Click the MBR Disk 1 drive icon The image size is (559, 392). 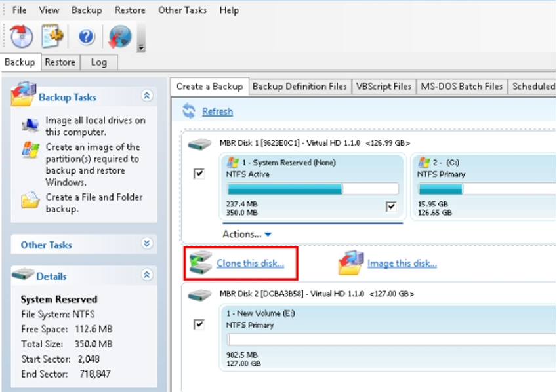[x=199, y=144]
